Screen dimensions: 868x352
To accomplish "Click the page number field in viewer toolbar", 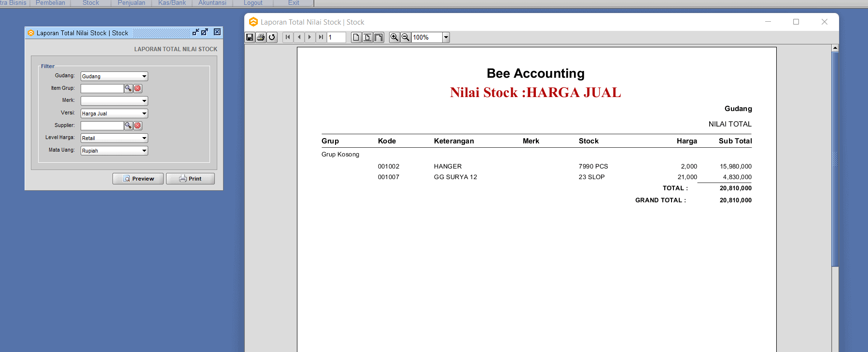I will tap(336, 37).
